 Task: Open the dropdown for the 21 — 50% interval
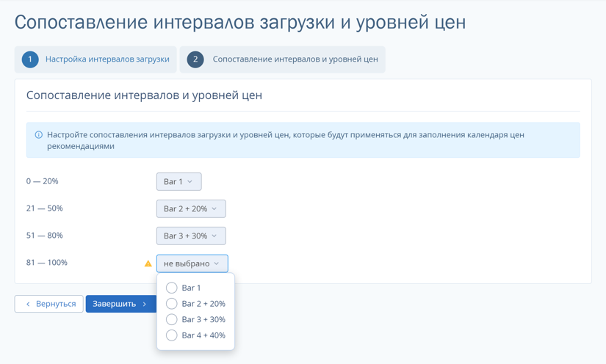191,208
